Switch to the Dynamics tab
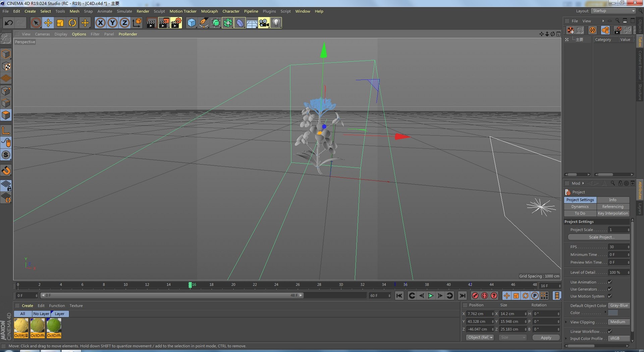This screenshot has height=352, width=644. point(580,207)
